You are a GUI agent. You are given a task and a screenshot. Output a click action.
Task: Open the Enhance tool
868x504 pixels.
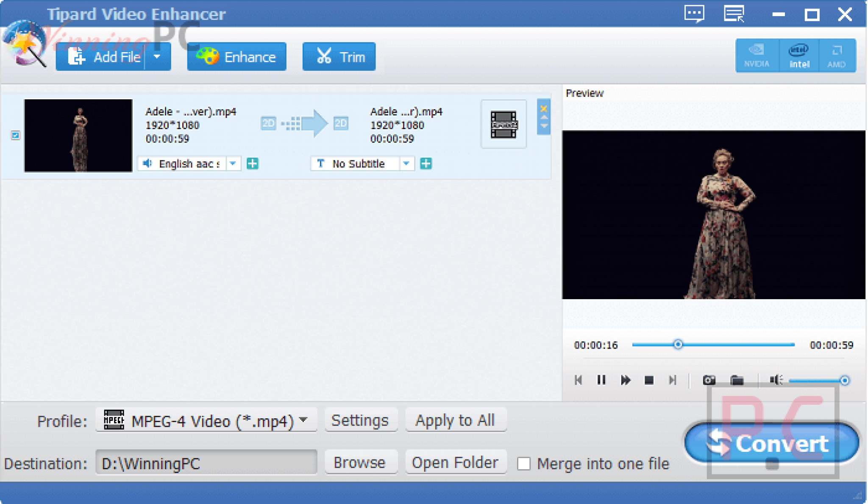[236, 56]
